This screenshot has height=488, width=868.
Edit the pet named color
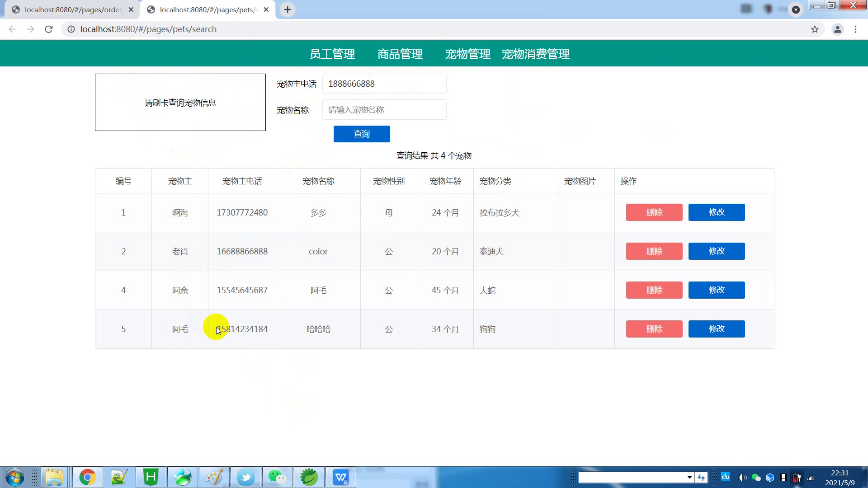pyautogui.click(x=717, y=251)
